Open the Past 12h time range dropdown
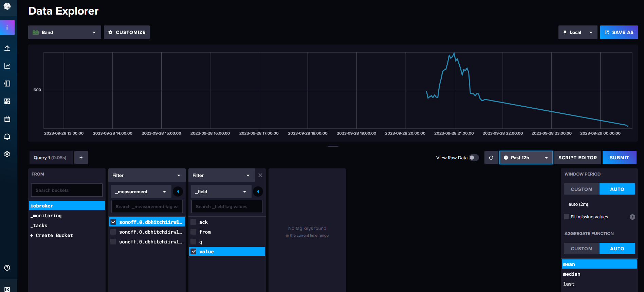The width and height of the screenshot is (644, 292). click(x=526, y=158)
